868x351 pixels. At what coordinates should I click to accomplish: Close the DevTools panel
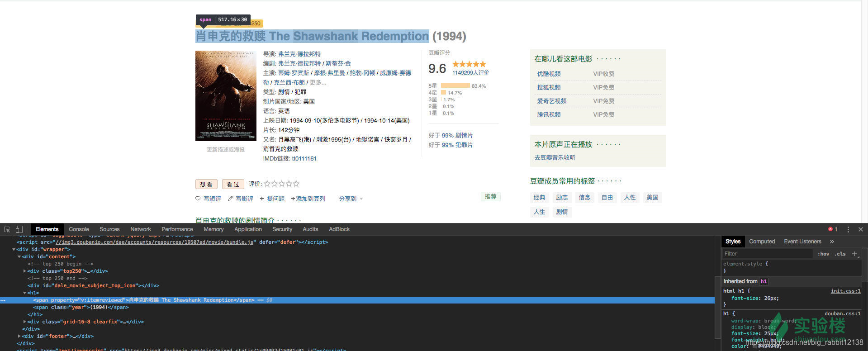point(861,229)
